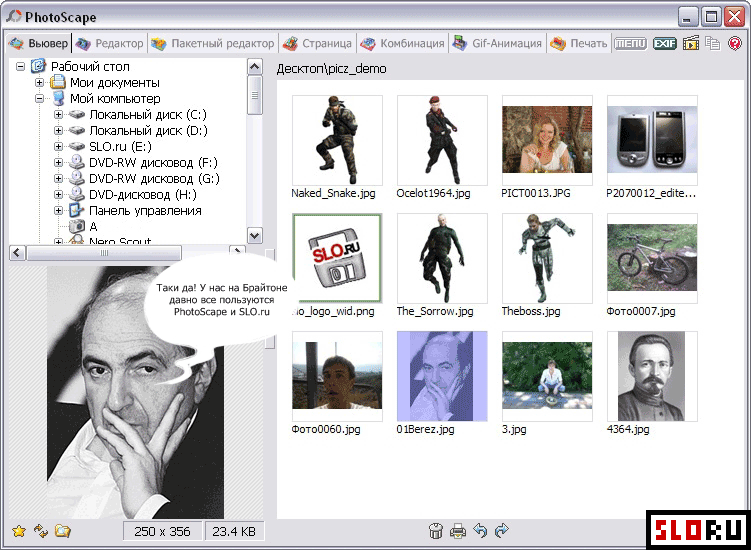Viewport: 751px width, 550px height.
Task: Select the PICT0013.JPG thumbnail
Action: [x=547, y=140]
